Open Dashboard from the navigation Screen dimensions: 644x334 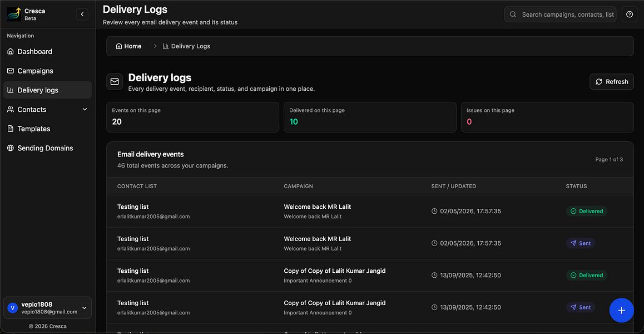tap(48, 51)
